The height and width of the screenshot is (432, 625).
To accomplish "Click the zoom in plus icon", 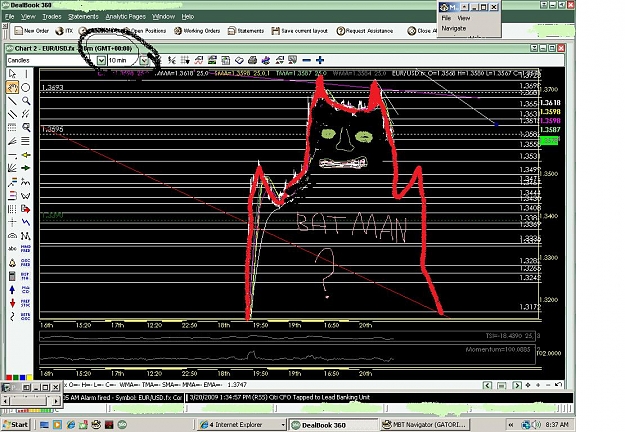I will (x=320, y=60).
